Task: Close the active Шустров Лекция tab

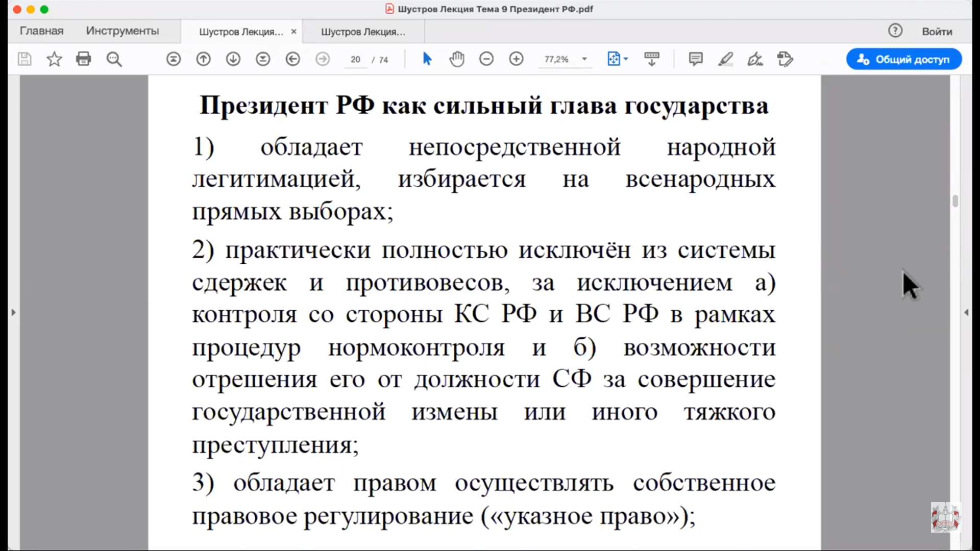Action: click(293, 32)
